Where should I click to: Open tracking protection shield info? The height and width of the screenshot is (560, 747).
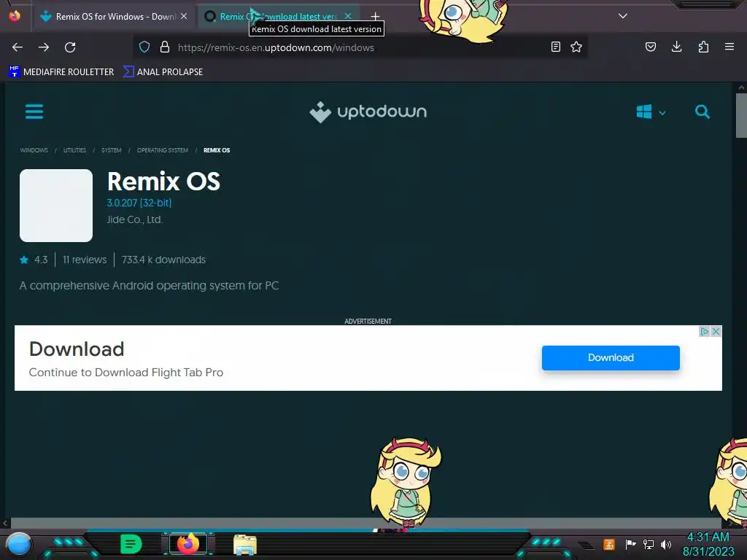point(144,47)
